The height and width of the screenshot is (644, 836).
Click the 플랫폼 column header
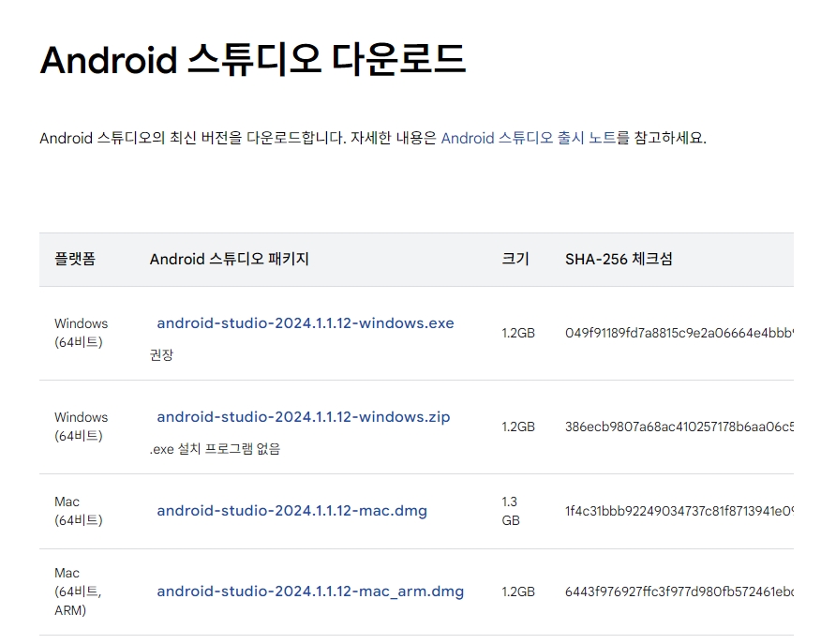point(75,259)
